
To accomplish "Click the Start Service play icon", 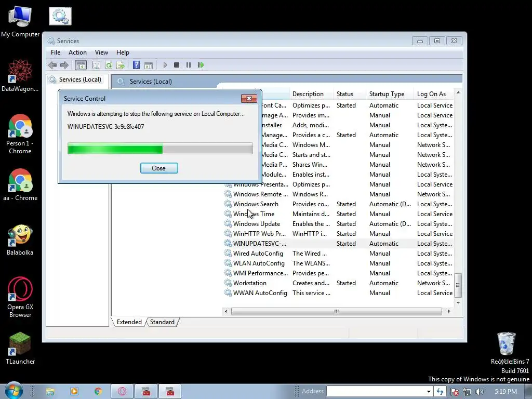I will (165, 65).
